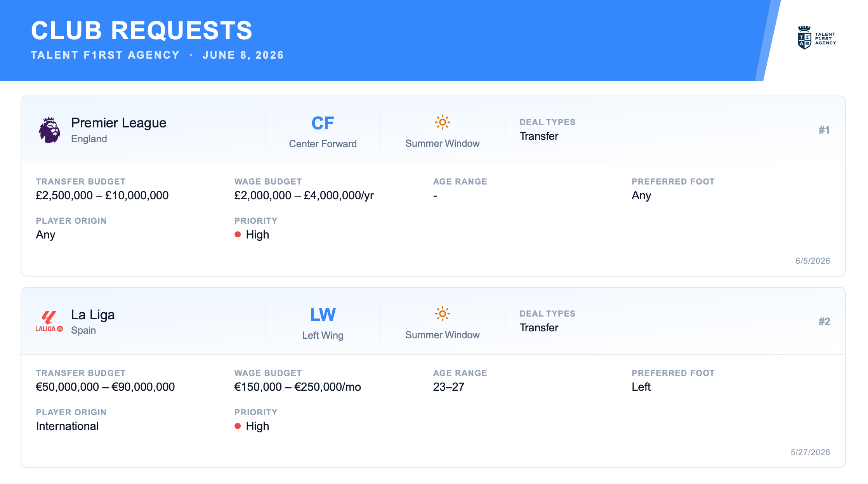Click the red priority dot in La Liga card
The width and height of the screenshot is (868, 484).
tap(238, 426)
